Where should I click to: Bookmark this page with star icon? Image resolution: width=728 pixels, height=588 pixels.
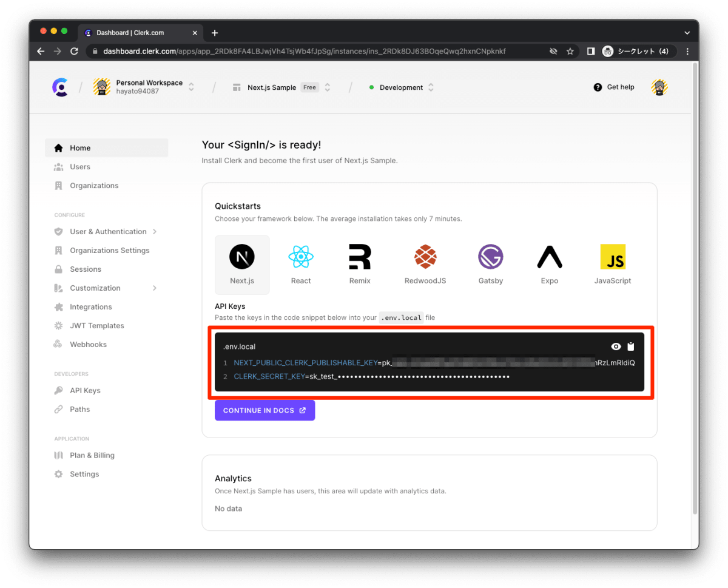tap(570, 52)
